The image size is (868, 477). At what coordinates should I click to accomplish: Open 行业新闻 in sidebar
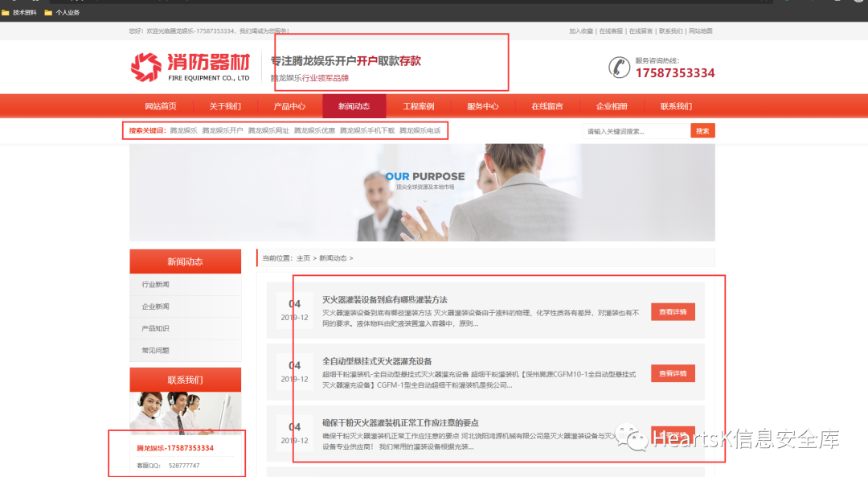coord(156,284)
